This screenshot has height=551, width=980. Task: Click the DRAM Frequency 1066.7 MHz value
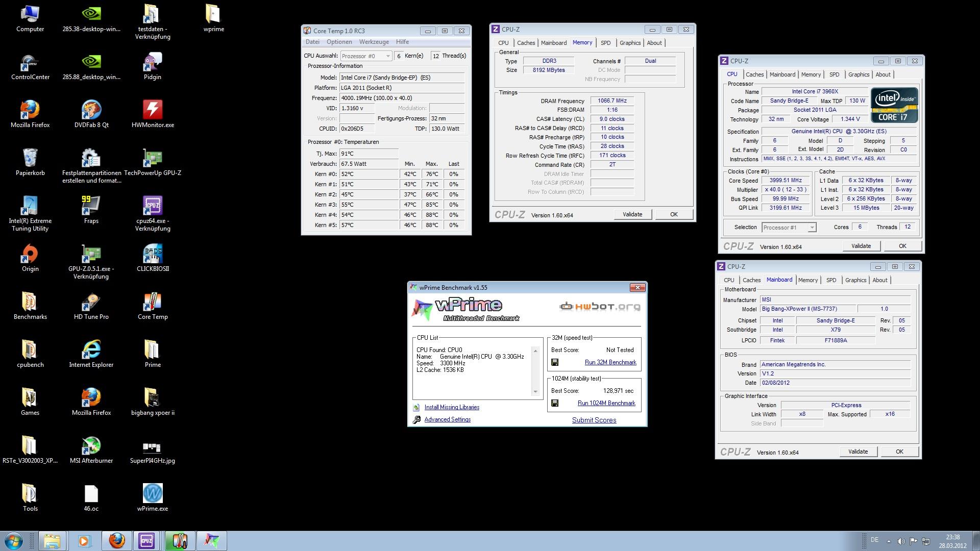coord(612,101)
